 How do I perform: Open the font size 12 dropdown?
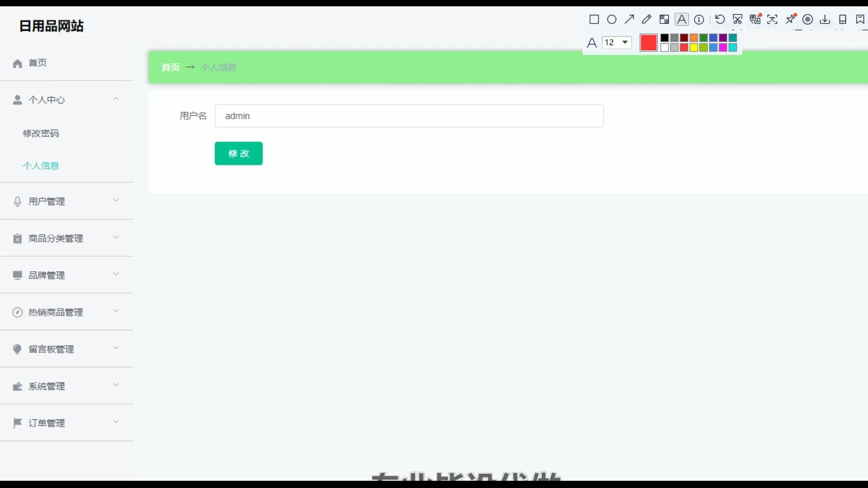pyautogui.click(x=617, y=42)
